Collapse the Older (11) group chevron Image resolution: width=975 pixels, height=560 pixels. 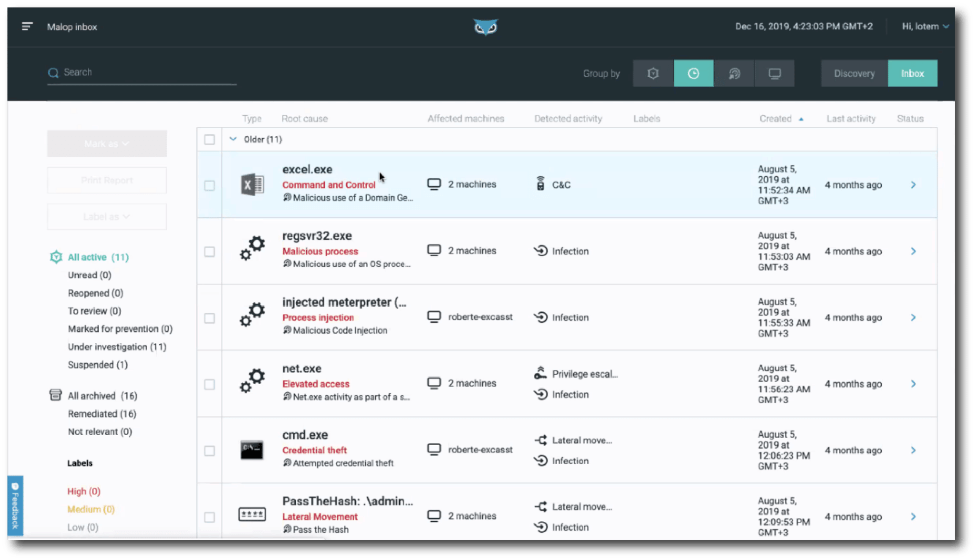[232, 139]
